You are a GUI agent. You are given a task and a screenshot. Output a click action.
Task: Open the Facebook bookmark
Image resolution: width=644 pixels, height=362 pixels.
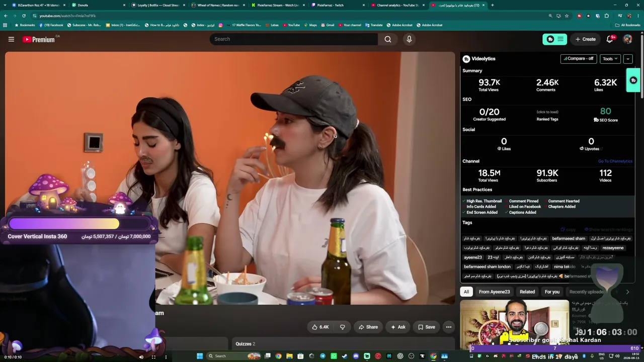51,25
